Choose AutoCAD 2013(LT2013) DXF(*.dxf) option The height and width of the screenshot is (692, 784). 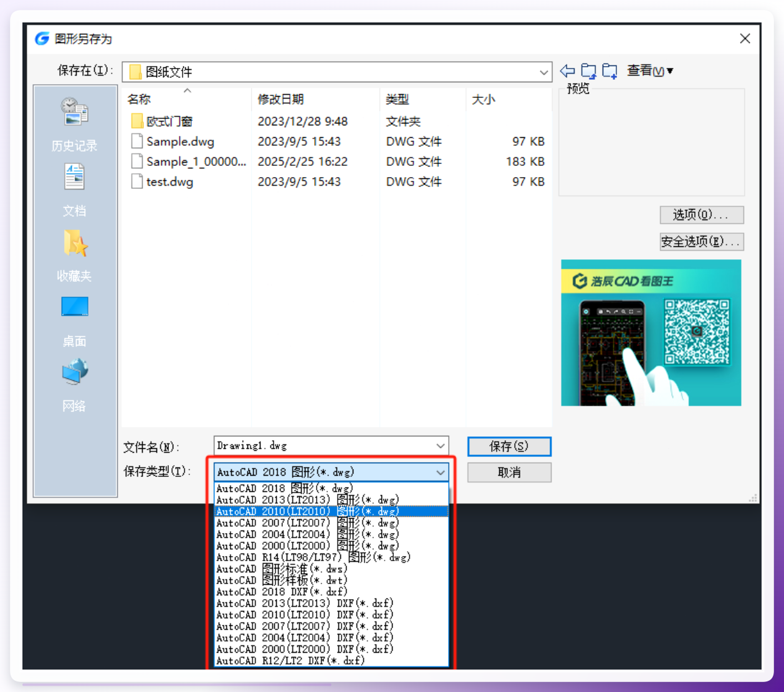[331, 603]
